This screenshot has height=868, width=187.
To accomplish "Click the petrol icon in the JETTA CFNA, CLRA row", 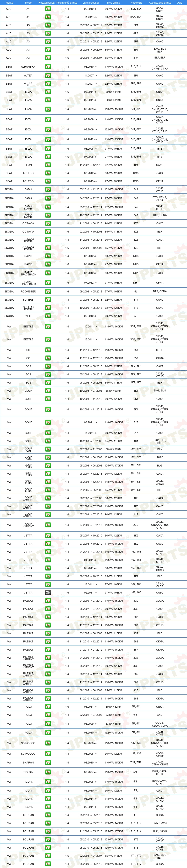I will pyautogui.click(x=48, y=585).
